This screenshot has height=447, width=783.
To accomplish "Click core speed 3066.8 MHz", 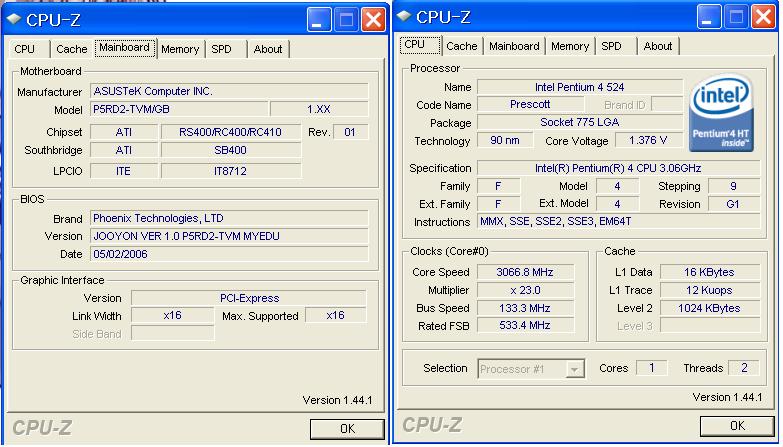I will 525,272.
